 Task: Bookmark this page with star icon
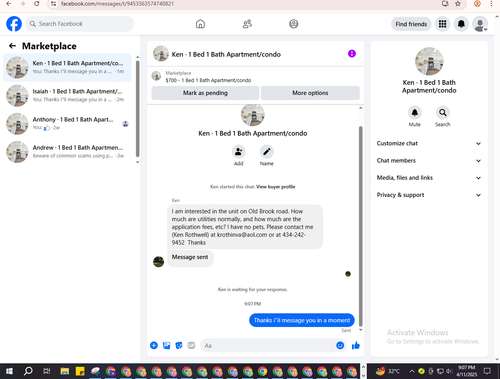[458, 4]
